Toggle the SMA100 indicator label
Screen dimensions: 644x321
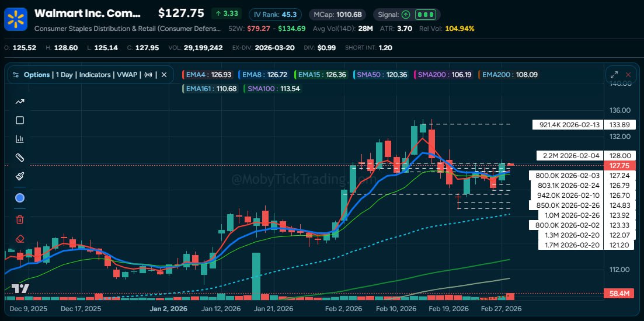click(273, 88)
